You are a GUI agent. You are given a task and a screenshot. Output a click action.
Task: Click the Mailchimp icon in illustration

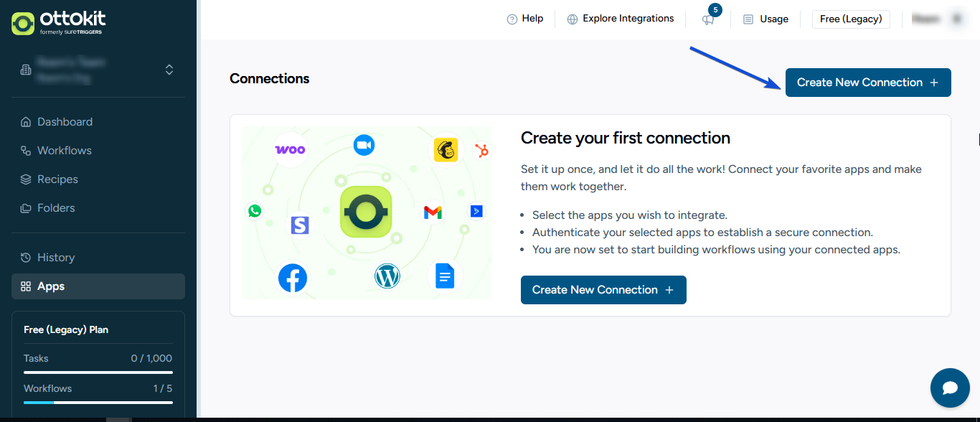click(446, 150)
